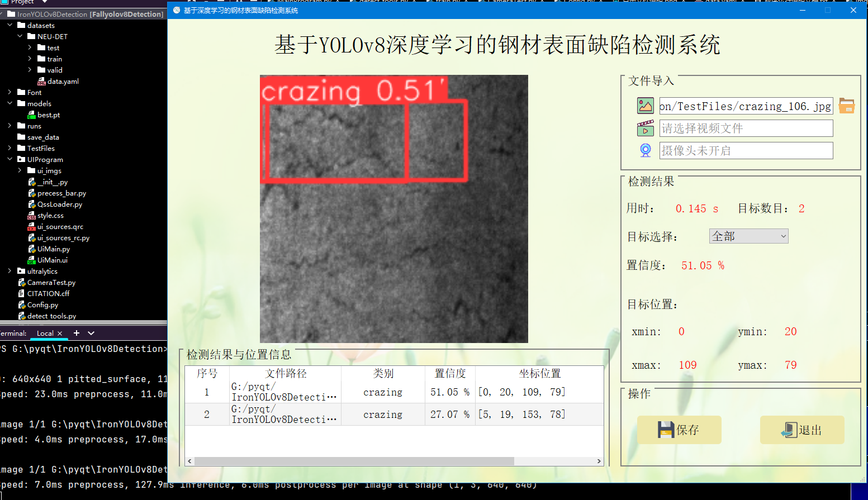Close the Local terminal tab
The height and width of the screenshot is (500, 868).
click(60, 333)
